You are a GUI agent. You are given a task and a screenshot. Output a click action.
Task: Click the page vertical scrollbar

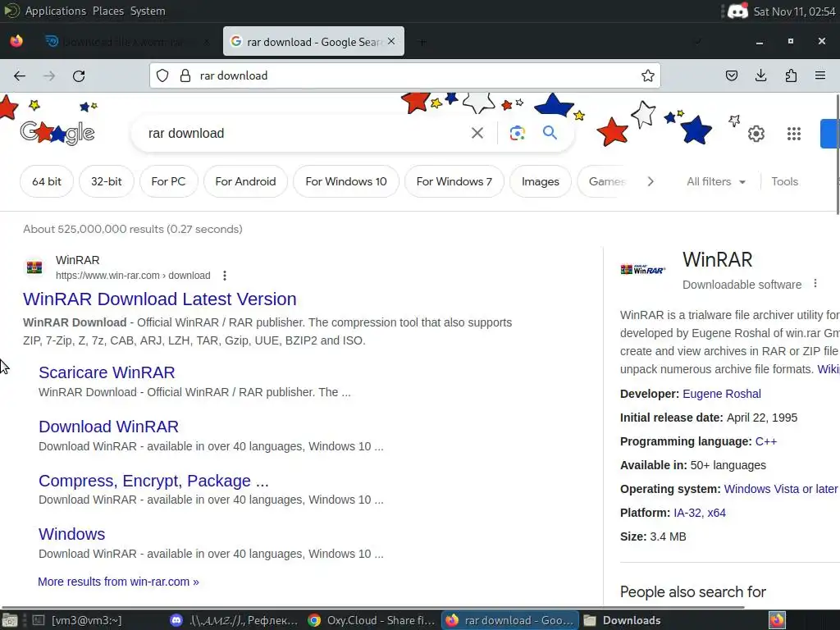click(838, 154)
